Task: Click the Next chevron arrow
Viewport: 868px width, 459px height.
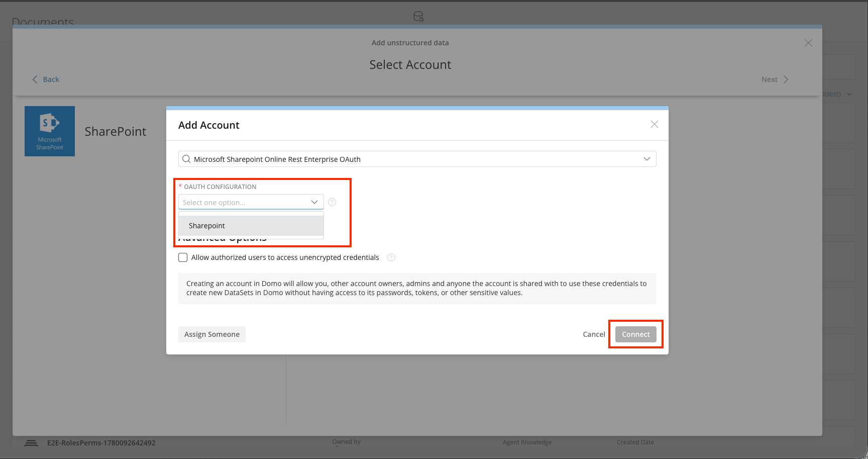Action: pos(786,79)
